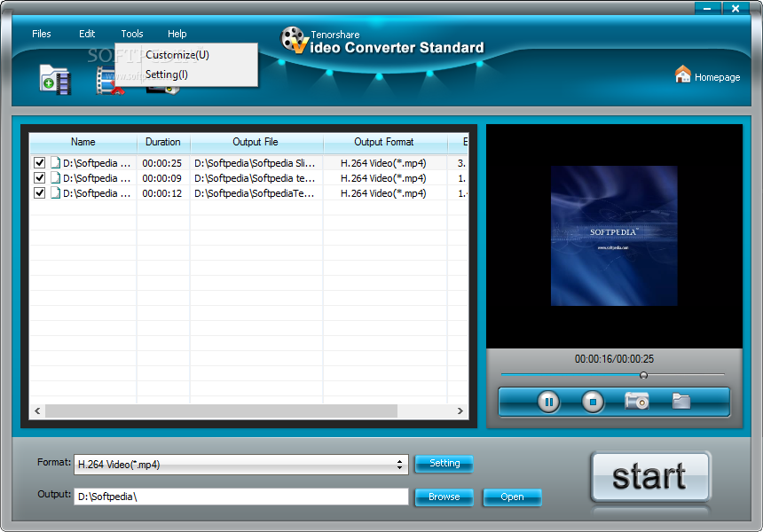Uncheck the file with duration 00:00:09
Image resolution: width=763 pixels, height=532 pixels.
click(39, 178)
